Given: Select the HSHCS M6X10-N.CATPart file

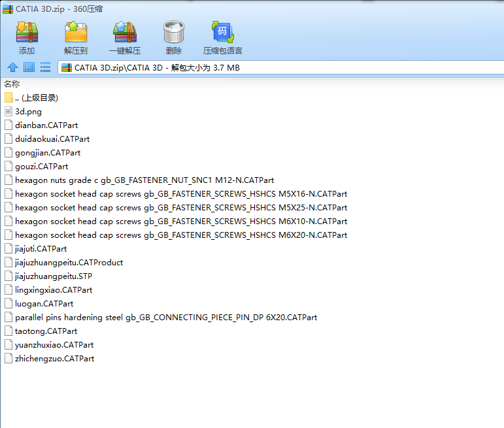Looking at the screenshot, I should point(181,222).
